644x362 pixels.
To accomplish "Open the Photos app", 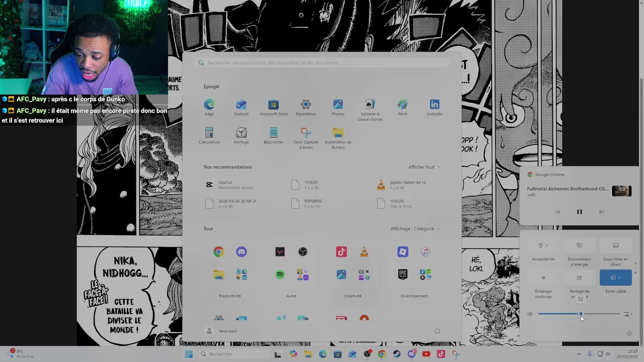I will pos(338,107).
